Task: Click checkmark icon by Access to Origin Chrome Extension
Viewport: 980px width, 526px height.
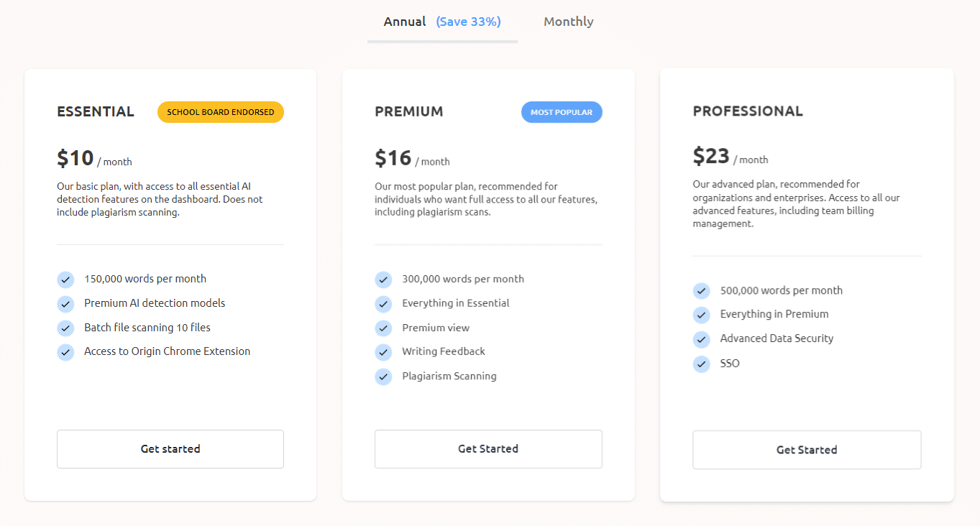Action: 65,352
